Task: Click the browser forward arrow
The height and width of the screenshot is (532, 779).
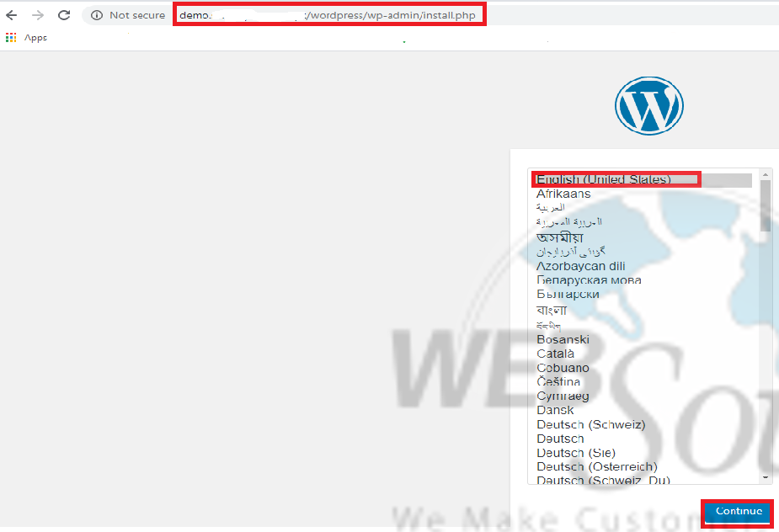Action: click(x=38, y=15)
